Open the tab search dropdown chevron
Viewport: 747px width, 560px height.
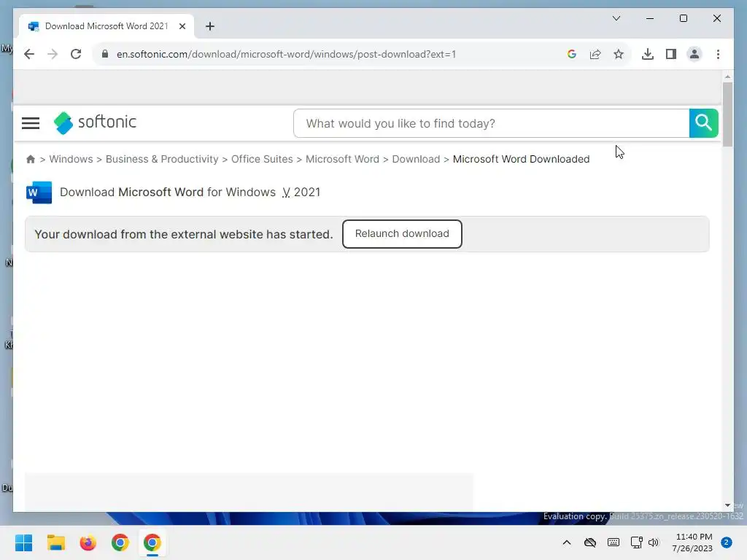point(616,18)
